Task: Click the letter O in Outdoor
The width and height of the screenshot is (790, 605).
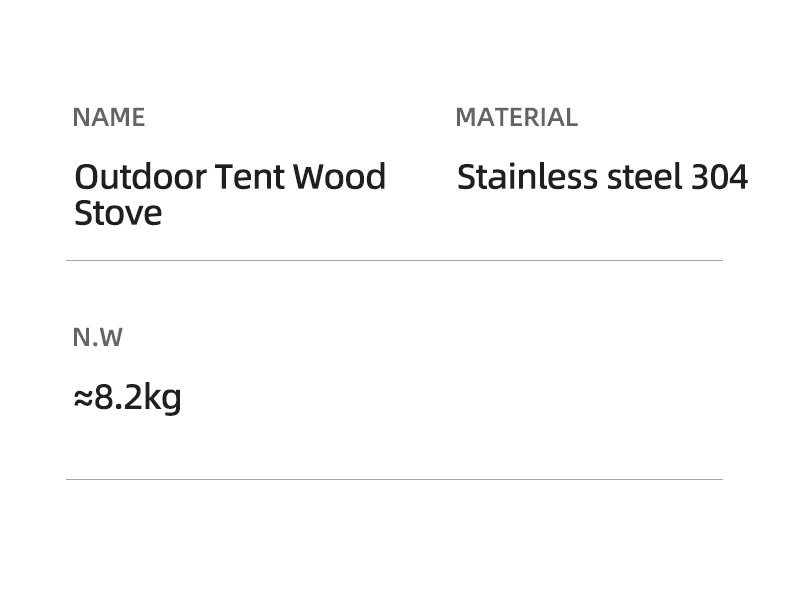Action: tap(86, 177)
